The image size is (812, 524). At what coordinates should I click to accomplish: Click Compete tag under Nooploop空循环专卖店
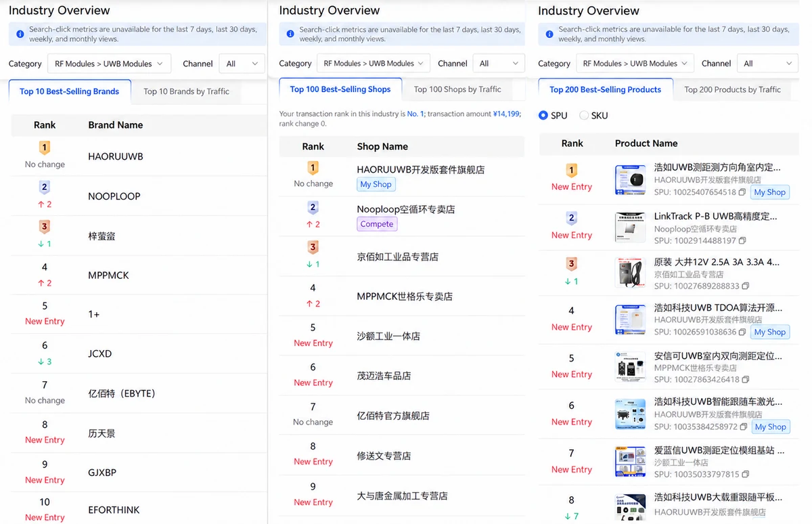(x=377, y=224)
